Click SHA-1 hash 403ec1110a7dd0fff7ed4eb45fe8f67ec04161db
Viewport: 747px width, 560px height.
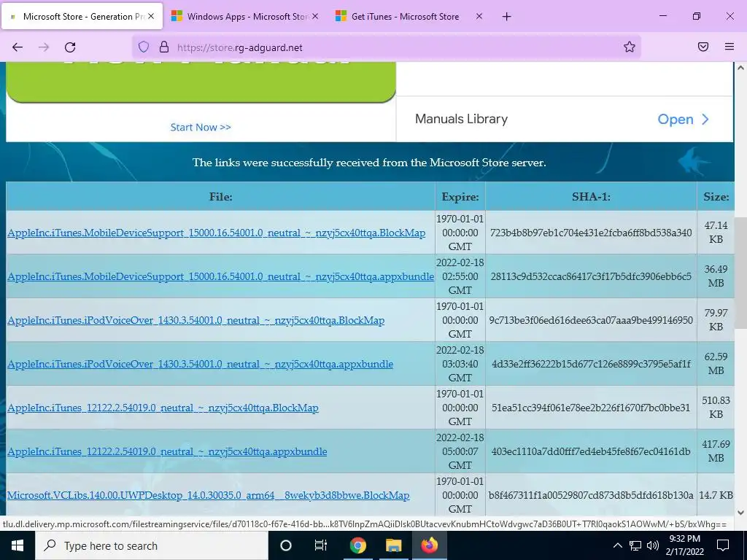(591, 451)
